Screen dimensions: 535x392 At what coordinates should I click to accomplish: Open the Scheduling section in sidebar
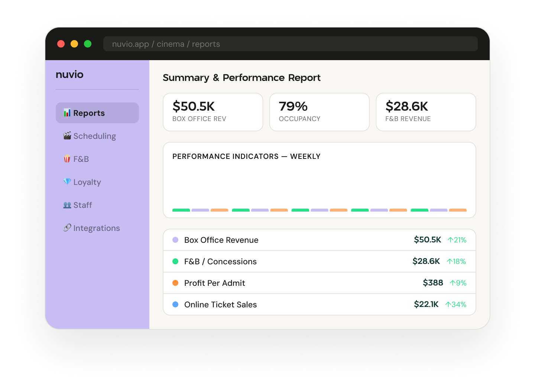(x=94, y=136)
